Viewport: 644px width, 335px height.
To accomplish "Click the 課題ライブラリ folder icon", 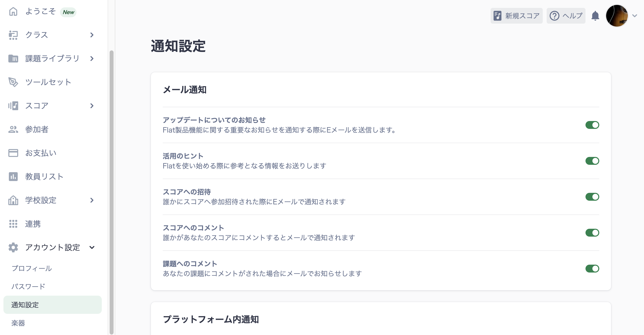I will [13, 58].
